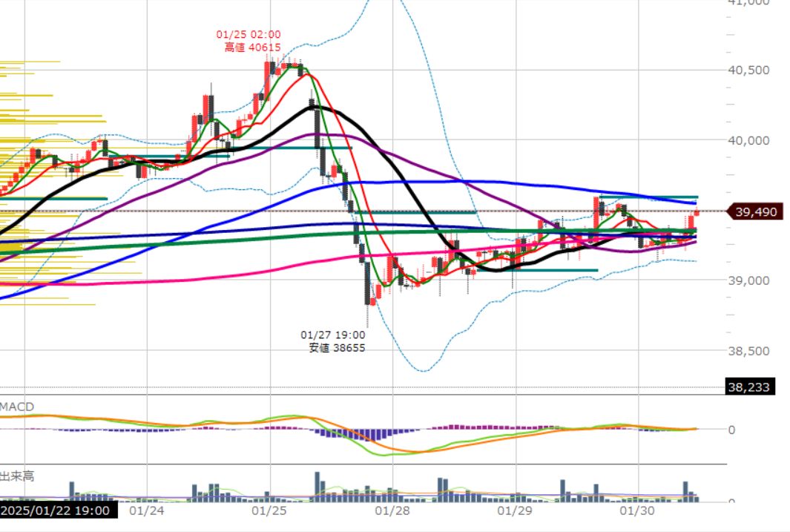Image resolution: width=790 pixels, height=532 pixels.
Task: Click the 出来高 volume panel label
Action: point(17,476)
